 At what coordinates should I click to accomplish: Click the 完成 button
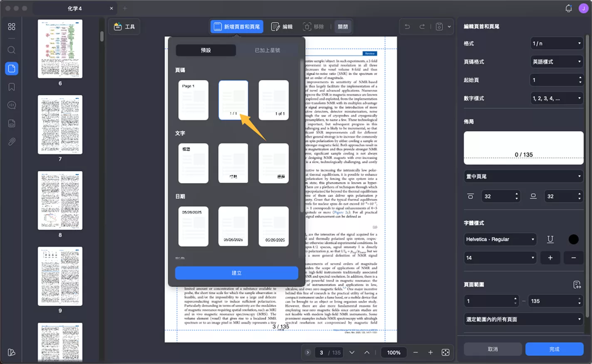(x=554, y=349)
